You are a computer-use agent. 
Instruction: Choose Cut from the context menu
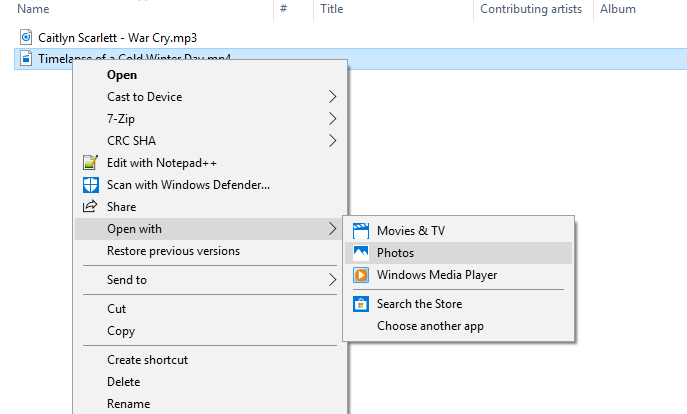[x=211, y=309]
